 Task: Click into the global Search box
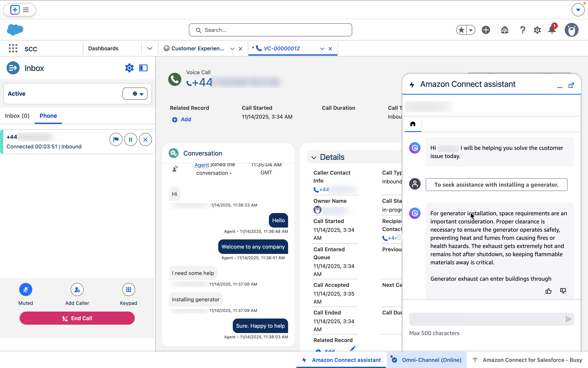click(x=270, y=30)
